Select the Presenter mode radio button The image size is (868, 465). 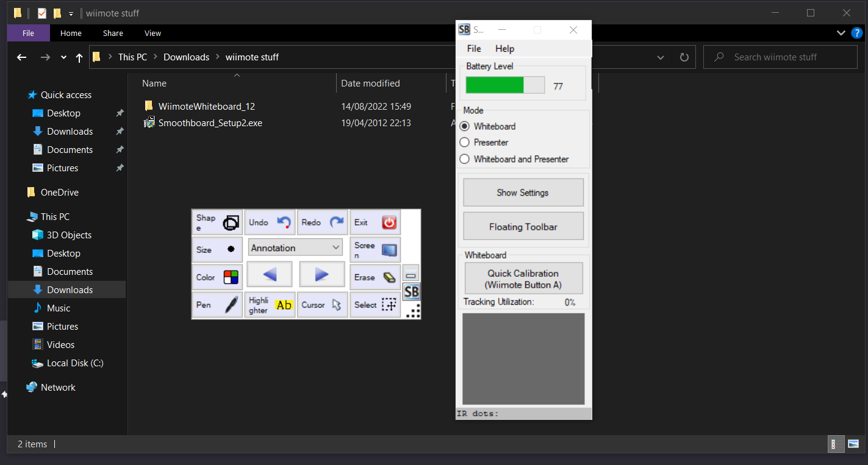[x=464, y=142]
